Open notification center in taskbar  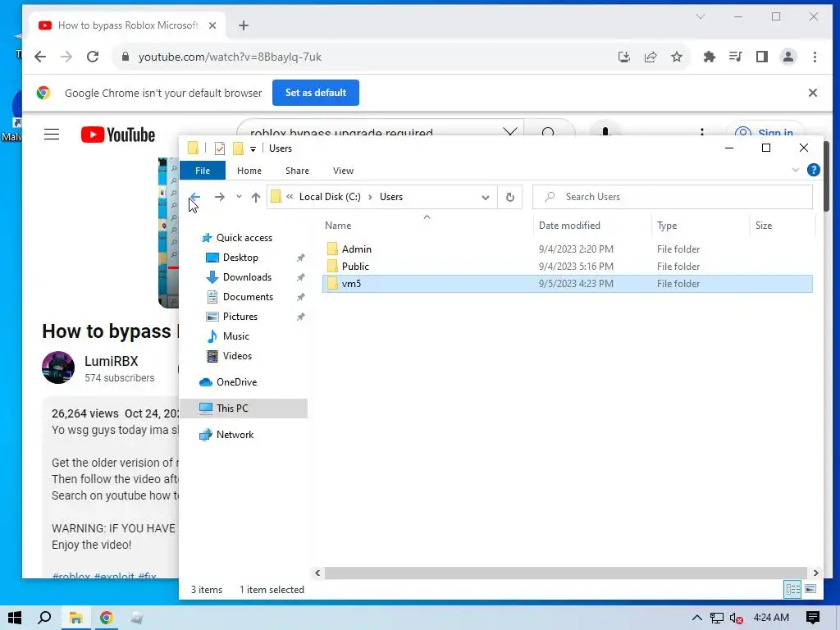pos(813,618)
